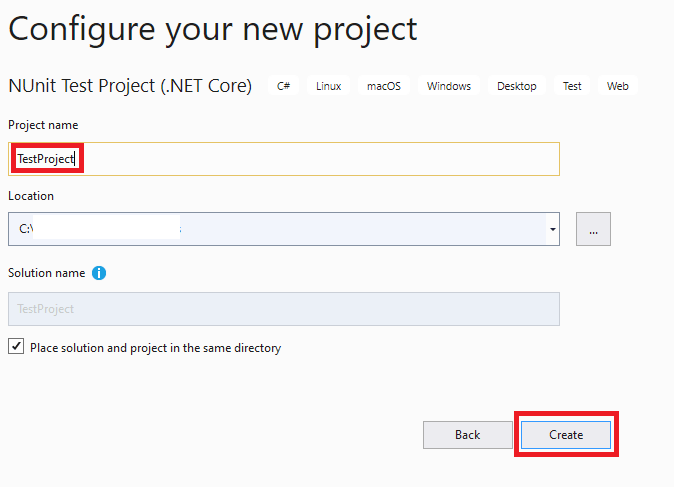Click the info icon beside Solution name
Image resolution: width=674 pixels, height=487 pixels.
pyautogui.click(x=99, y=273)
